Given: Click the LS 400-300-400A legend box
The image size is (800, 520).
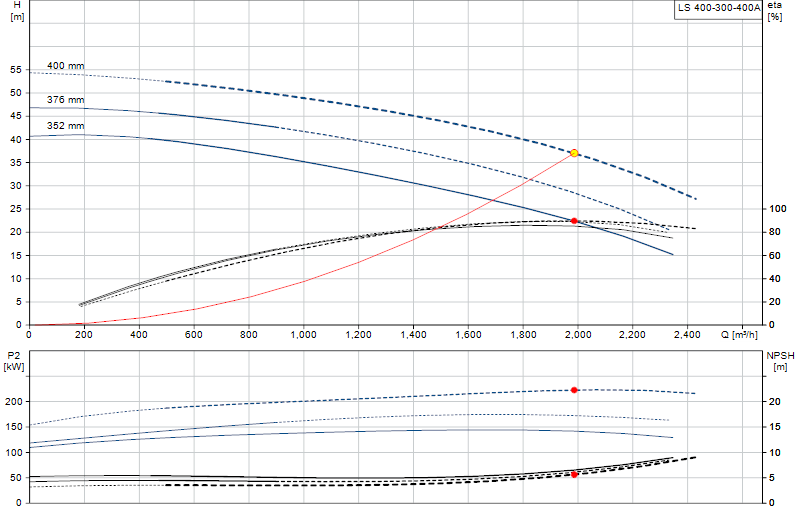Looking at the screenshot, I should point(718,9).
